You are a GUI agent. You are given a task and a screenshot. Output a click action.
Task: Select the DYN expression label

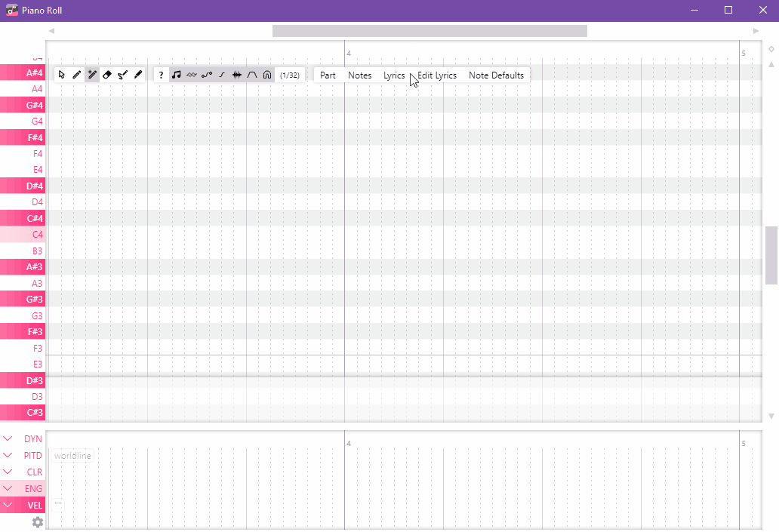(32, 439)
